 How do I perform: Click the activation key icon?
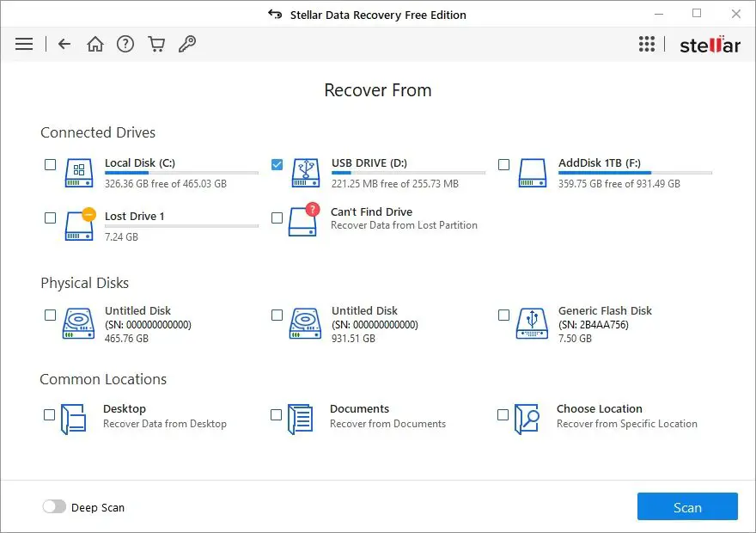[x=187, y=44]
